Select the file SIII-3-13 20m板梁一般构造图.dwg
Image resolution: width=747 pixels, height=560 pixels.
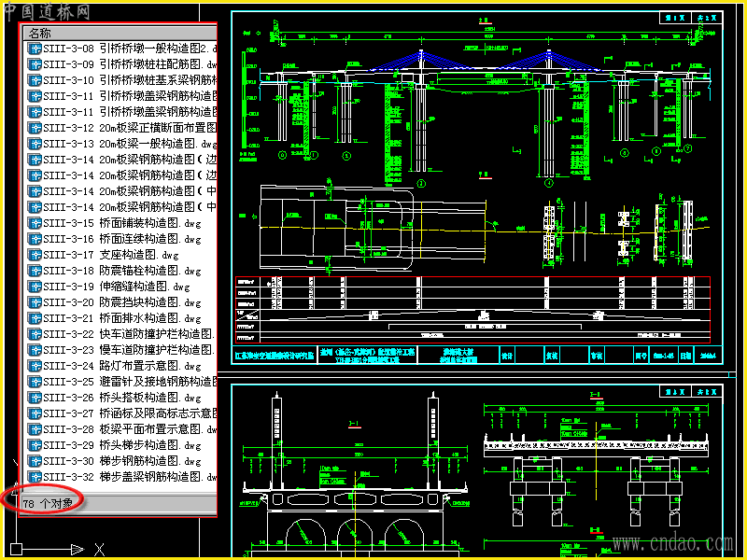tap(130, 144)
